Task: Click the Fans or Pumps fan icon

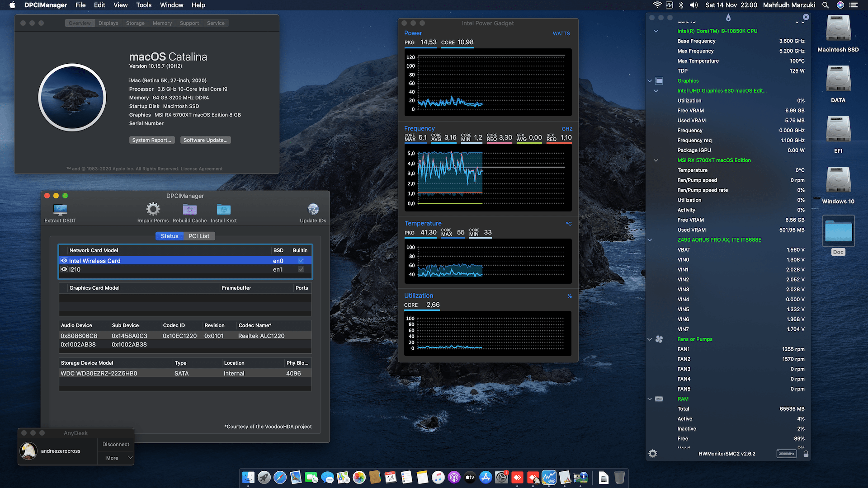Action: pyautogui.click(x=658, y=339)
